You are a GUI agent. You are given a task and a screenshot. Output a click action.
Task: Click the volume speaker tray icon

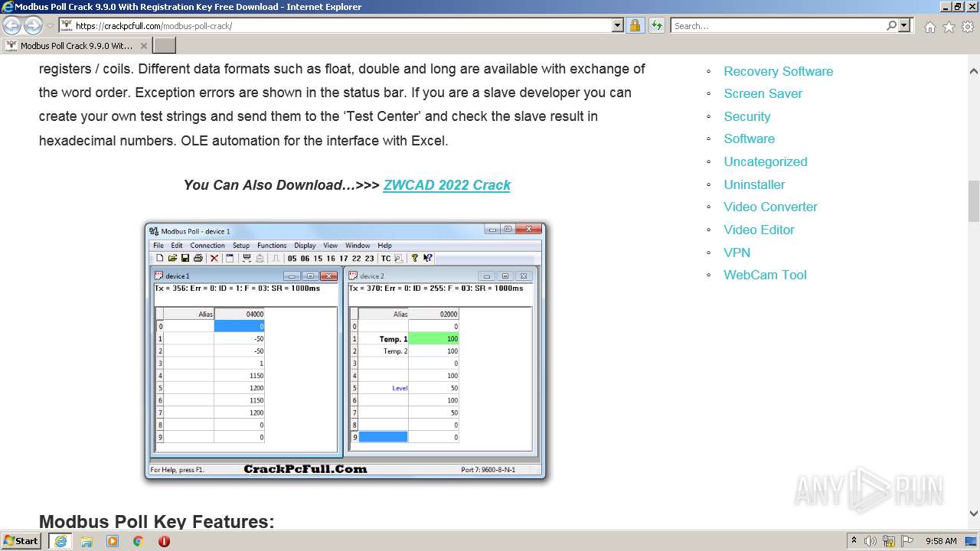871,541
